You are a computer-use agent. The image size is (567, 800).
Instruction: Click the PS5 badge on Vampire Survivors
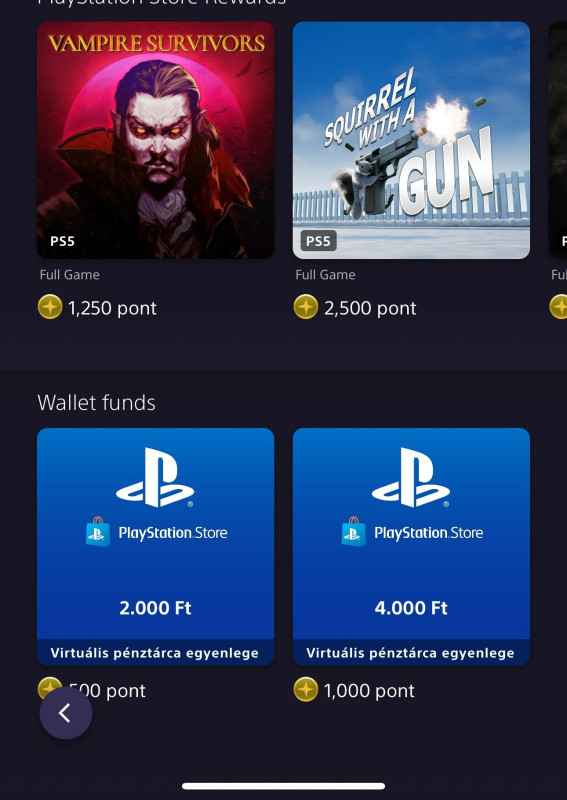pos(62,241)
